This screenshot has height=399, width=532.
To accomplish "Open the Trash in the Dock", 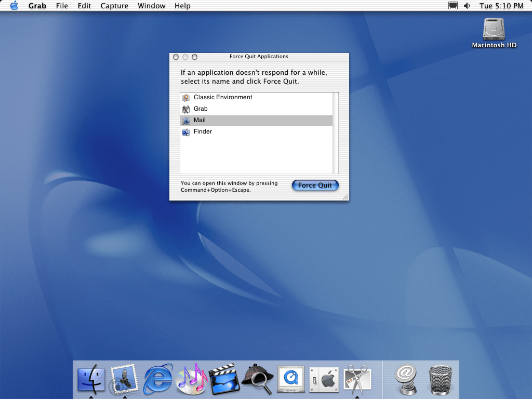I will tap(441, 379).
